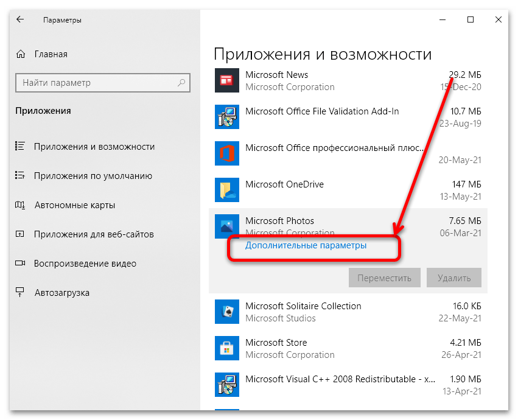Open Автозагрузка section
The height and width of the screenshot is (420, 518).
pos(61,293)
